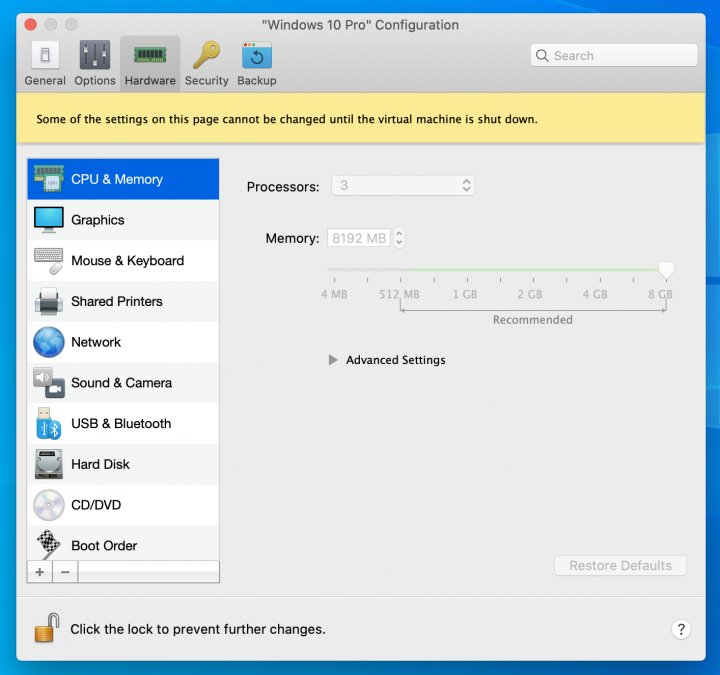This screenshot has height=675, width=720.
Task: Open the General tab icon
Action: 45,55
